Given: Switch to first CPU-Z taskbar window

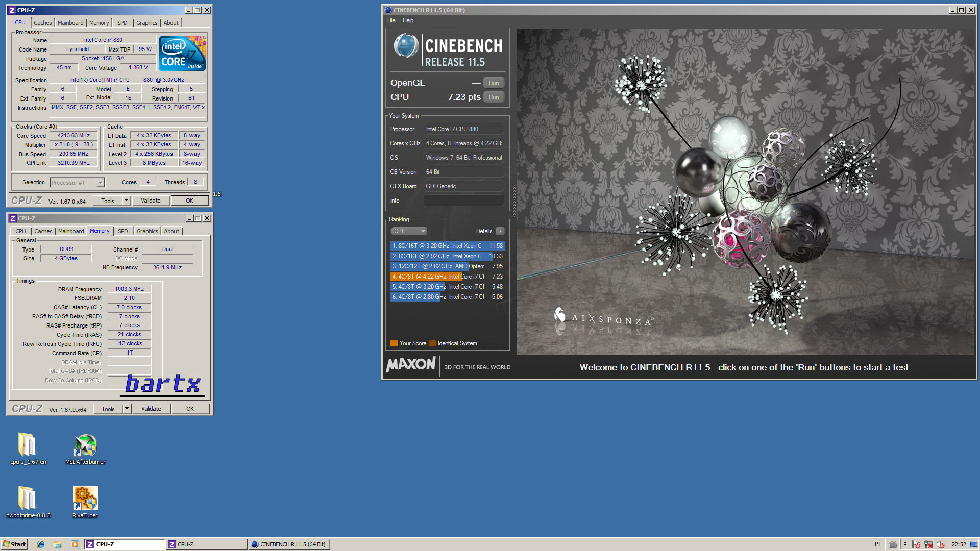Looking at the screenshot, I should coord(125,544).
